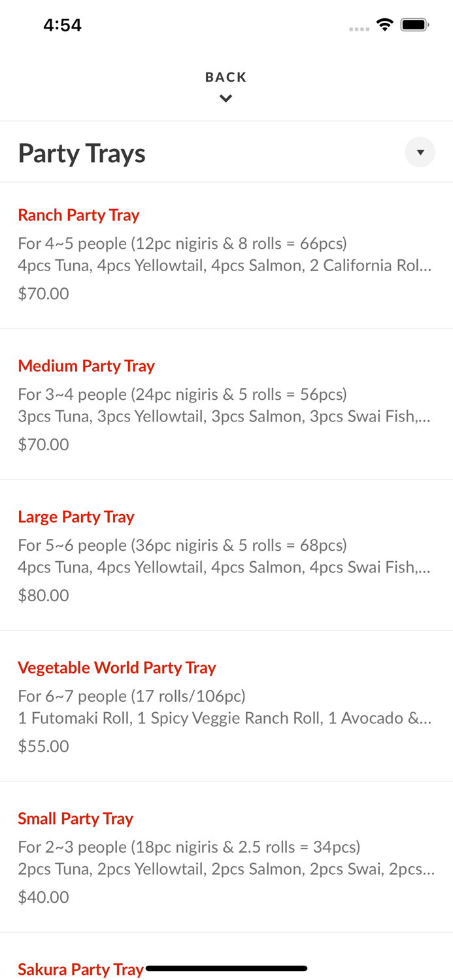This screenshot has height=980, width=453.
Task: Tap the Wi-Fi icon in status bar
Action: click(385, 25)
